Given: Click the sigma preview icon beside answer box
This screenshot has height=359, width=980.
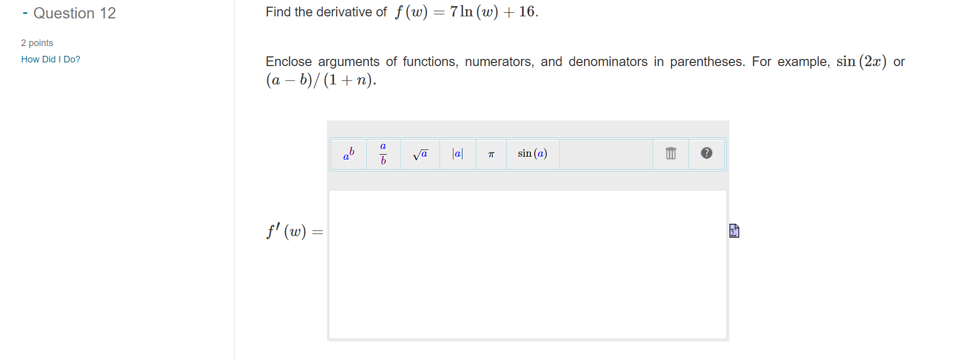Looking at the screenshot, I should click(734, 231).
